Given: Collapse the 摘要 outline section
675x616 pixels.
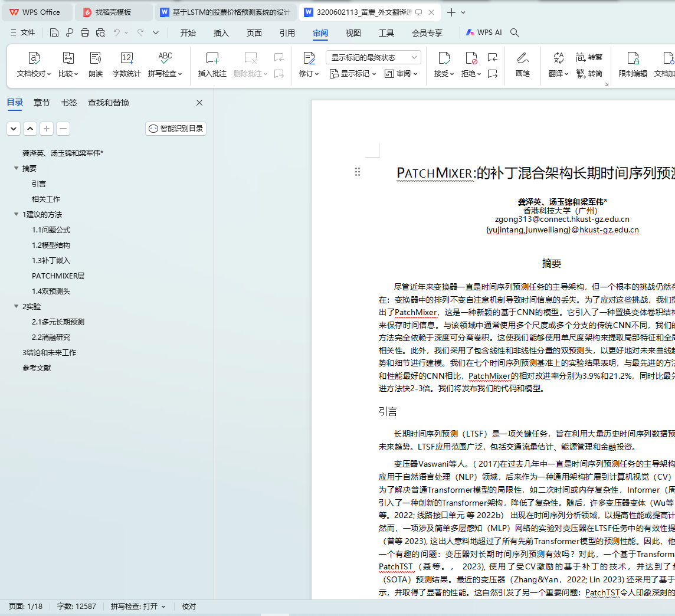Looking at the screenshot, I should point(17,168).
